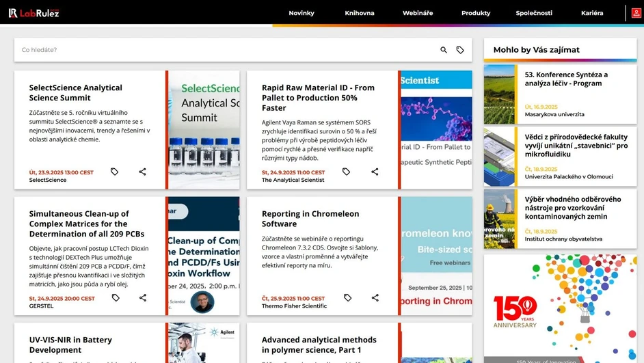Viewport: 644px width, 363px height.
Task: Open the Kariéra page
Action: tap(592, 13)
